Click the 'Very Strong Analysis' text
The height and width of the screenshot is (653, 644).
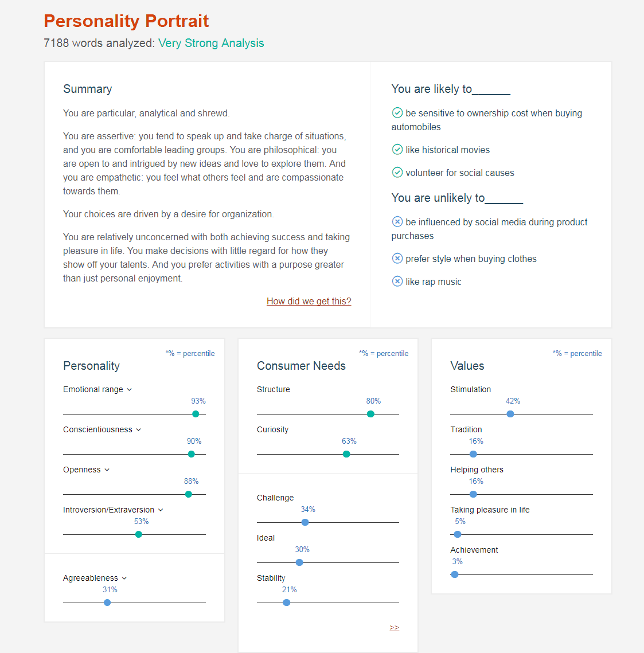tap(211, 44)
